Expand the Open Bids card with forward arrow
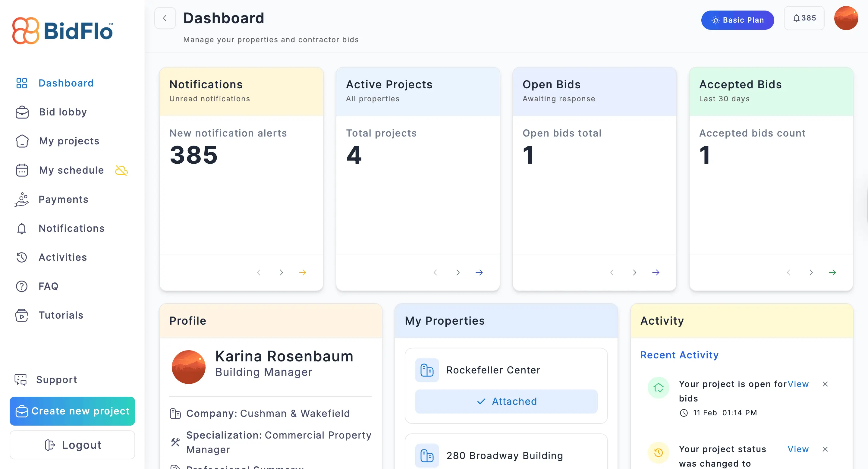868x469 pixels. coord(656,272)
